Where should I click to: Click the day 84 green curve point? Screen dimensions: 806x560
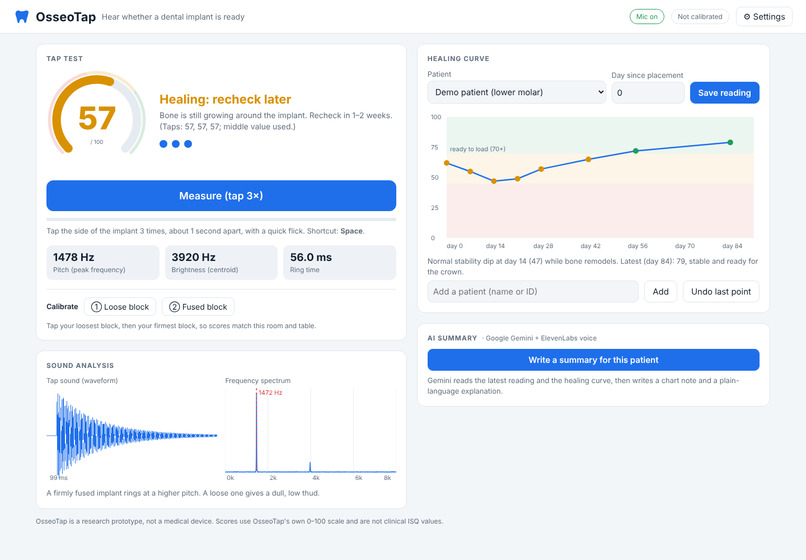point(730,142)
